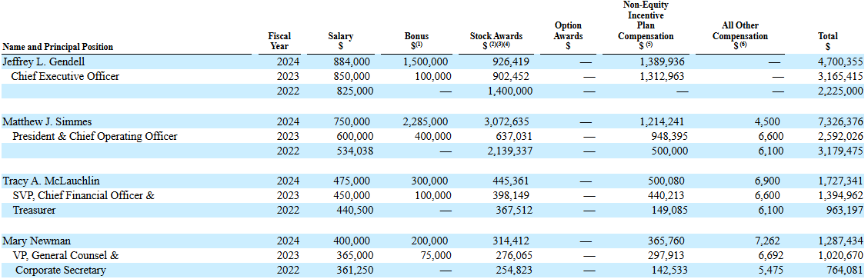Click the Name and Principal Position header
Image resolution: width=868 pixels, height=279 pixels.
tap(58, 47)
